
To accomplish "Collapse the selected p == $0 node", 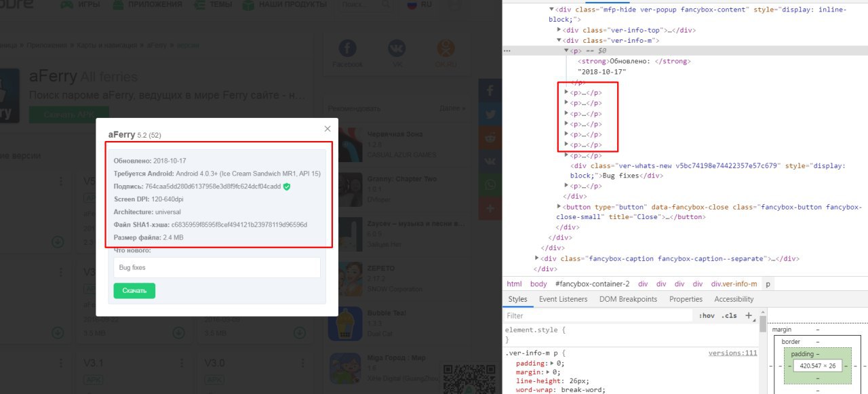I will point(567,51).
